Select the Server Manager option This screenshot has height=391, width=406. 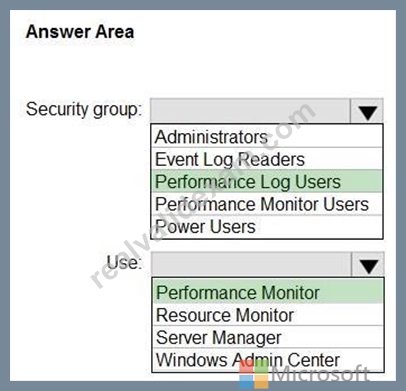click(x=268, y=337)
